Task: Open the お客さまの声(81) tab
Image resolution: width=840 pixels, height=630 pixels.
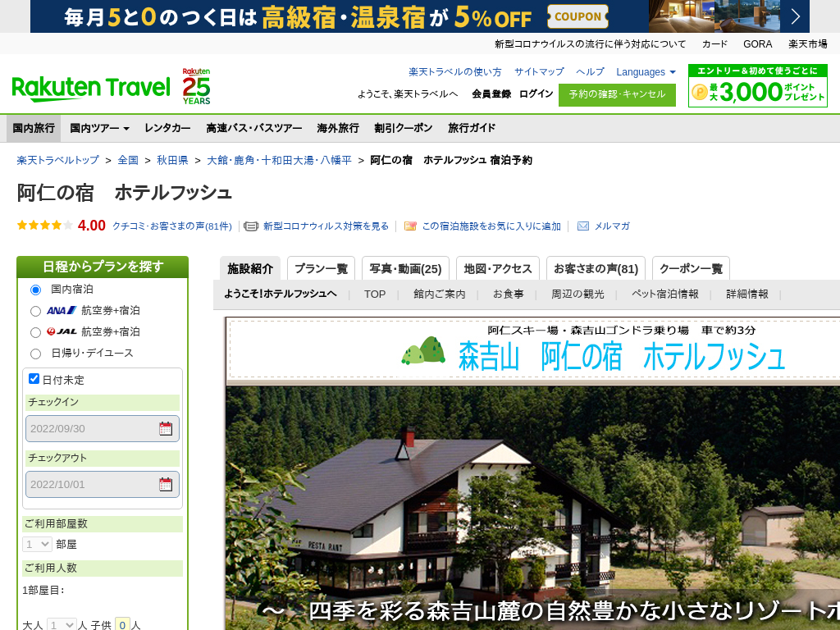Action: click(x=596, y=268)
